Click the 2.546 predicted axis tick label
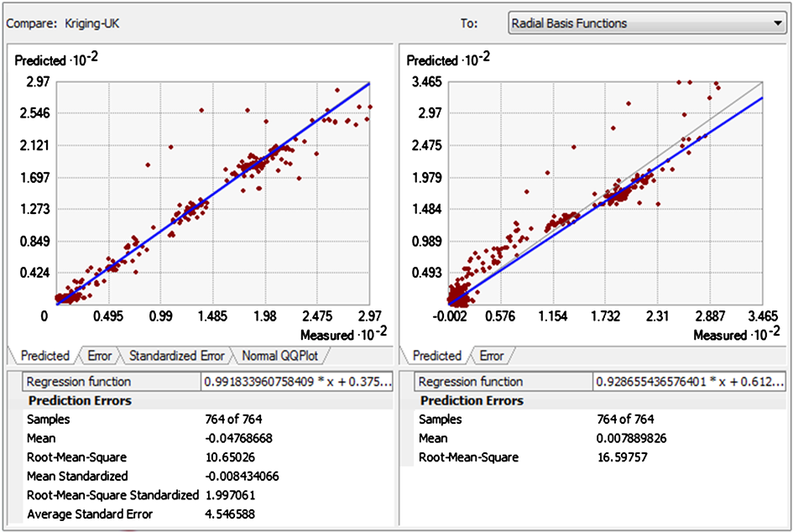793x532 pixels. coord(35,113)
